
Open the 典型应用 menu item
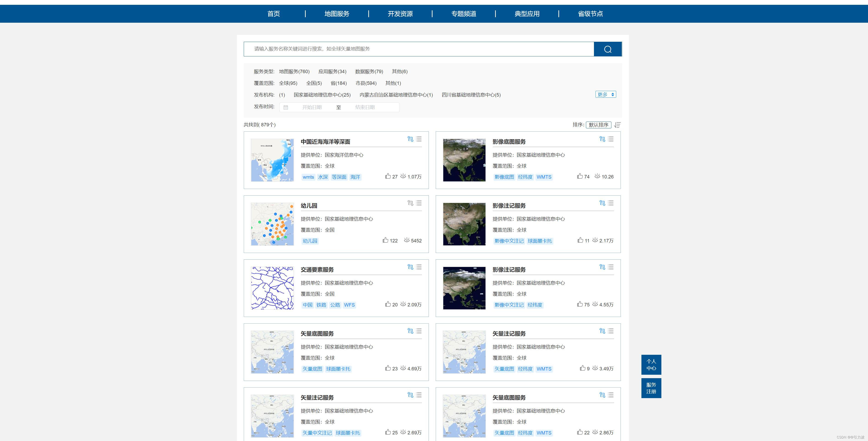click(526, 14)
